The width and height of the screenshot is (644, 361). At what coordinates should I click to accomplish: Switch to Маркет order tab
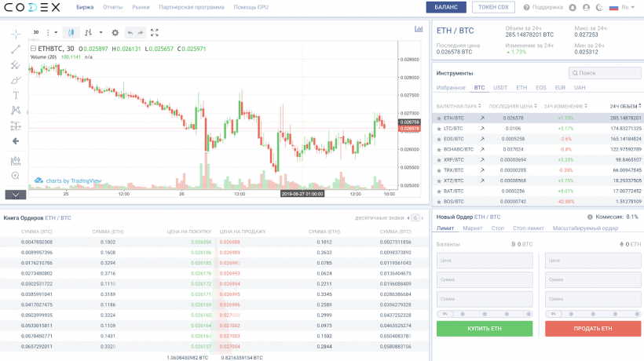click(472, 228)
